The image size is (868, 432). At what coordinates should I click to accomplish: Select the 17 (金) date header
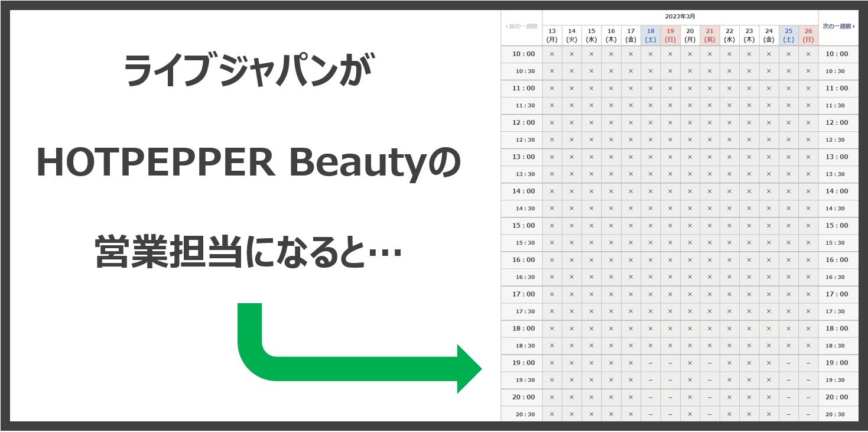(631, 35)
